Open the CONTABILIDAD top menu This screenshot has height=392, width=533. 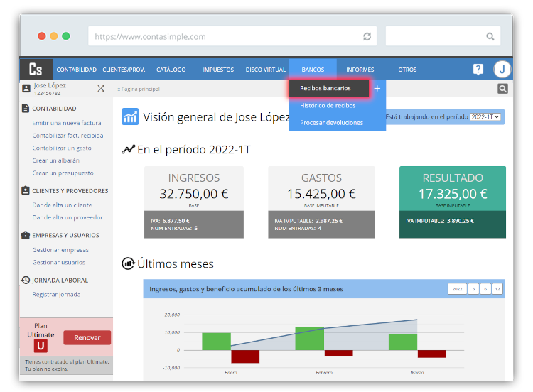pos(77,70)
